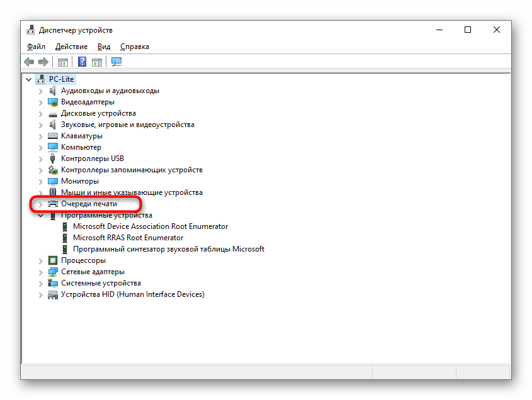Click the Back arrow toolbar icon

coord(29,62)
